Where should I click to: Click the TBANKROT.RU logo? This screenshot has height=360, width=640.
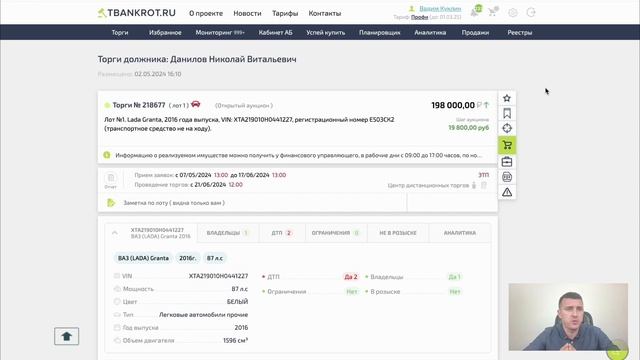(x=137, y=13)
